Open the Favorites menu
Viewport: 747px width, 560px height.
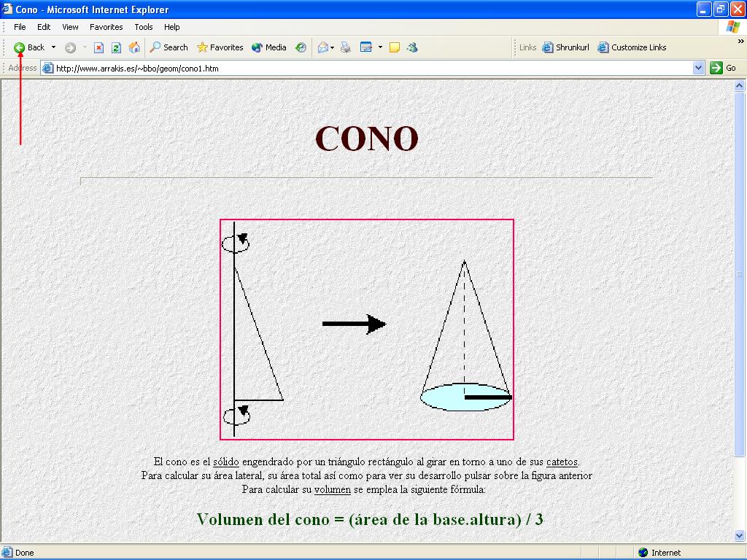click(107, 27)
